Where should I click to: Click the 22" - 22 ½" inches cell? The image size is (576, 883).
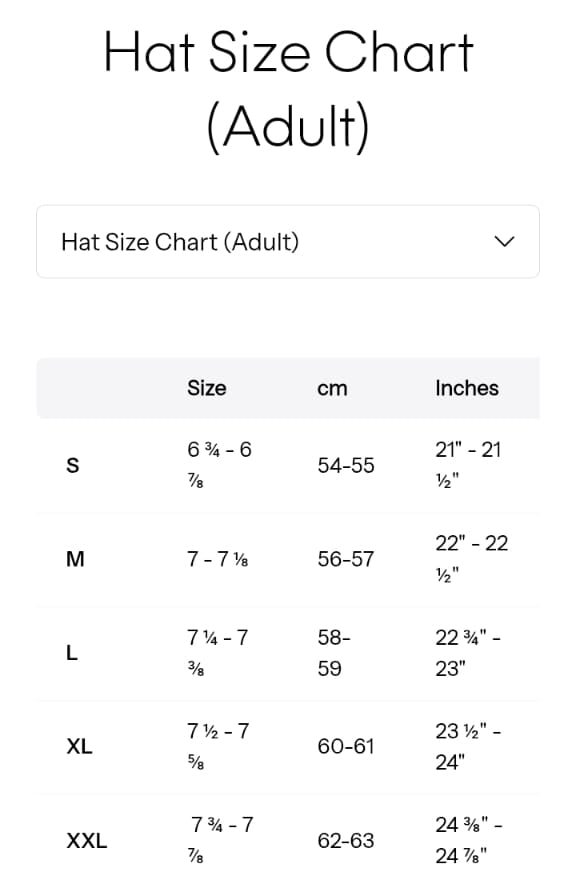pos(472,559)
